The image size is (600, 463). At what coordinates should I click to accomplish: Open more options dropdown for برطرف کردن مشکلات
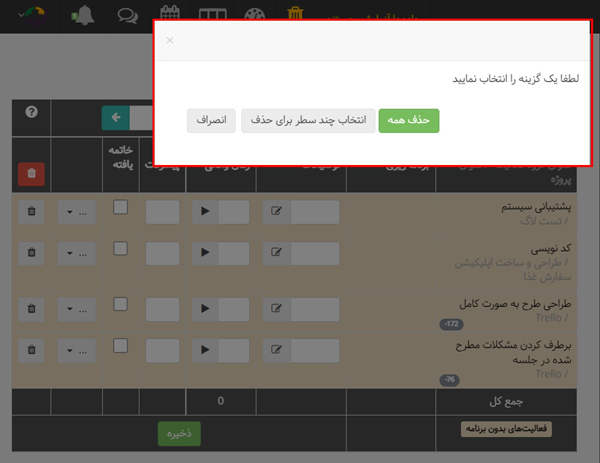point(77,351)
